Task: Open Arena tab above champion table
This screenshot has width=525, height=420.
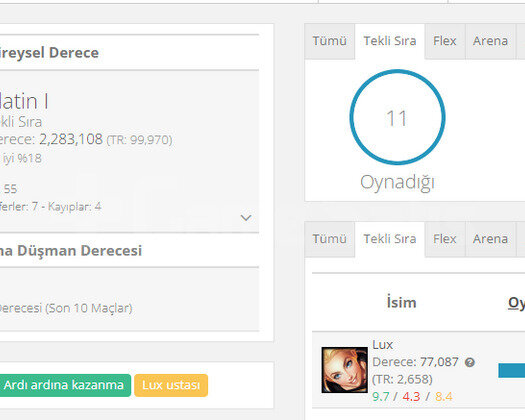Action: pos(490,239)
